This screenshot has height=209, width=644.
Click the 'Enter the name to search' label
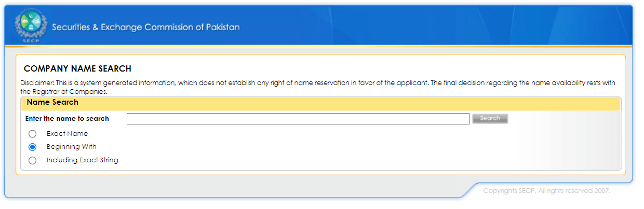67,119
